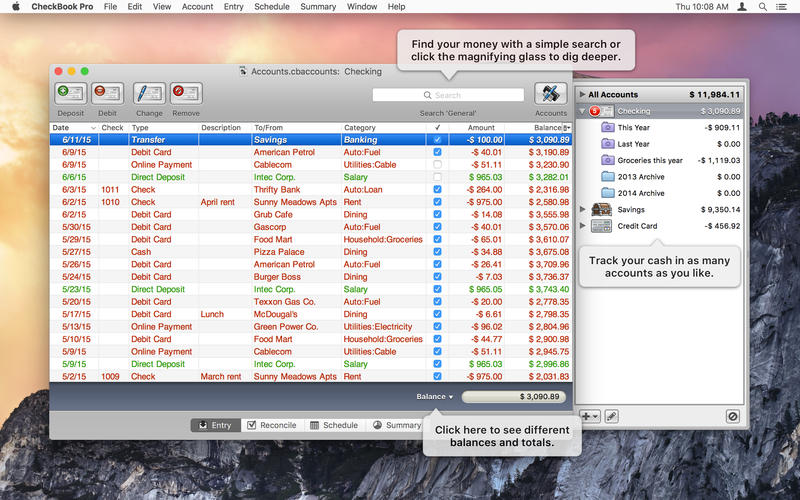Viewport: 800px width, 500px height.
Task: Uncheck cleared box for Thrifty Bank entry
Action: click(x=437, y=189)
